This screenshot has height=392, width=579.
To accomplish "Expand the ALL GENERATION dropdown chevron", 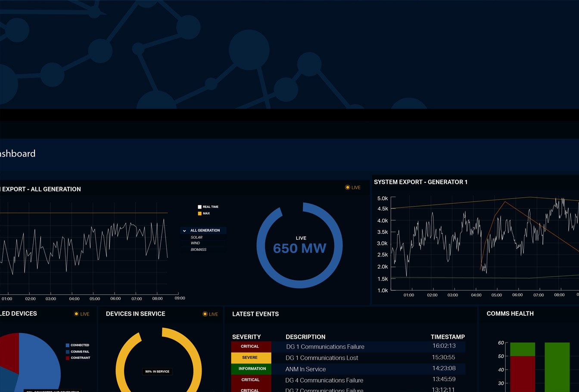I will coord(184,231).
